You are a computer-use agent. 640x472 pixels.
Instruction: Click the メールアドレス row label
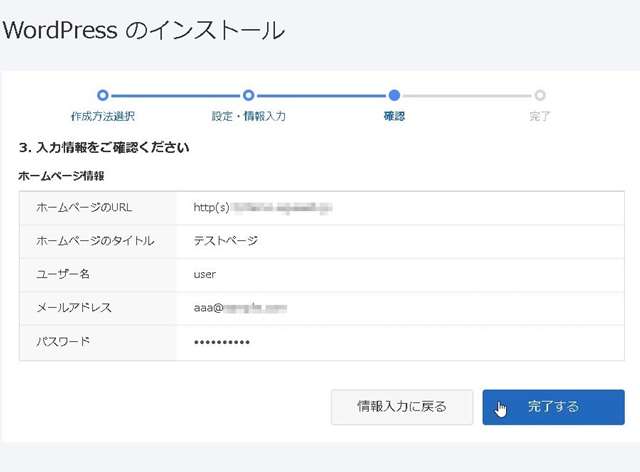click(x=74, y=308)
